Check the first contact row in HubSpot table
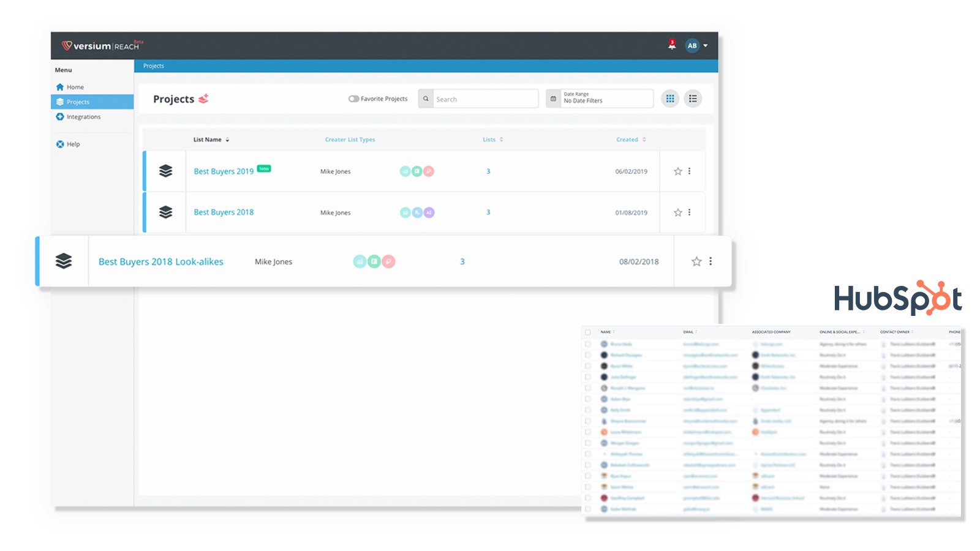Image resolution: width=980 pixels, height=551 pixels. tap(588, 344)
